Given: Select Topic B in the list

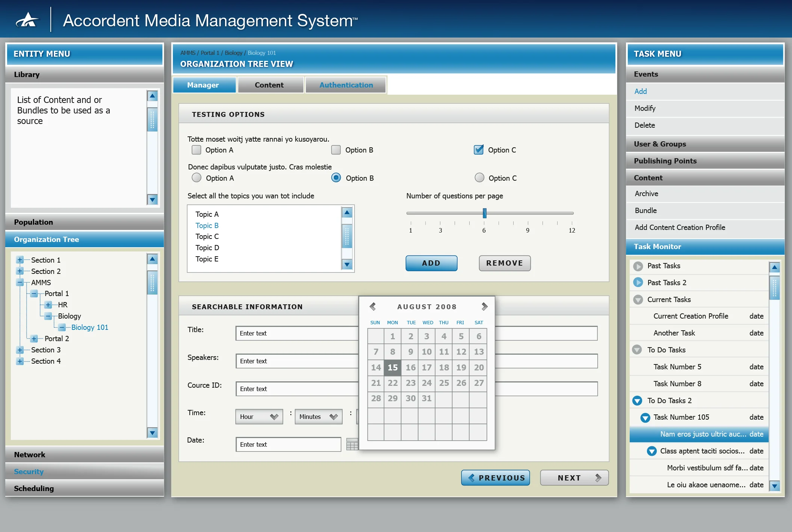Looking at the screenshot, I should tap(207, 225).
